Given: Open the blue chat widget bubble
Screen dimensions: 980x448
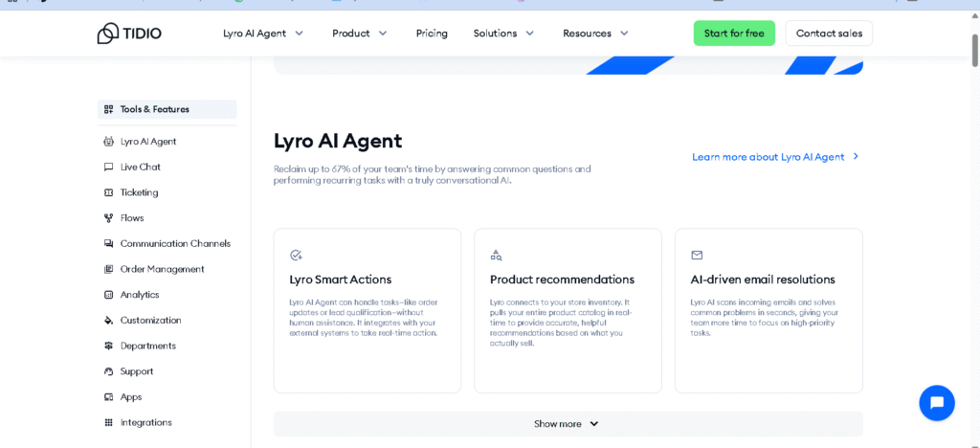Looking at the screenshot, I should (936, 402).
